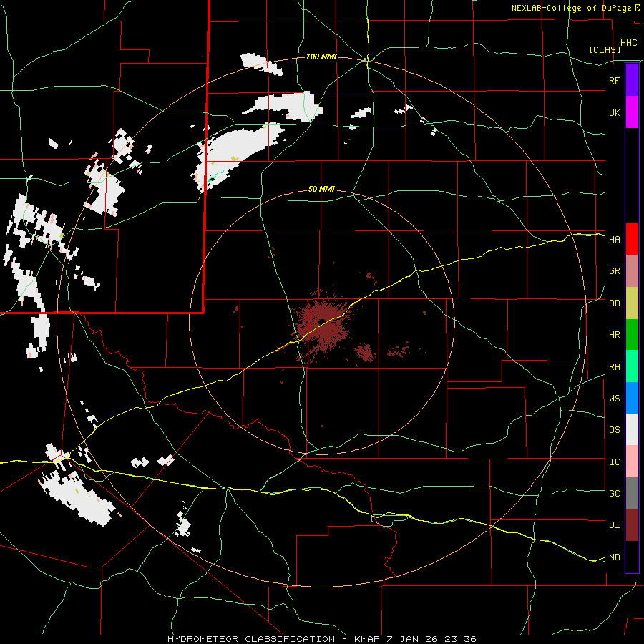The height and width of the screenshot is (644, 644).
Task: Click the BI legend label
Action: (614, 525)
